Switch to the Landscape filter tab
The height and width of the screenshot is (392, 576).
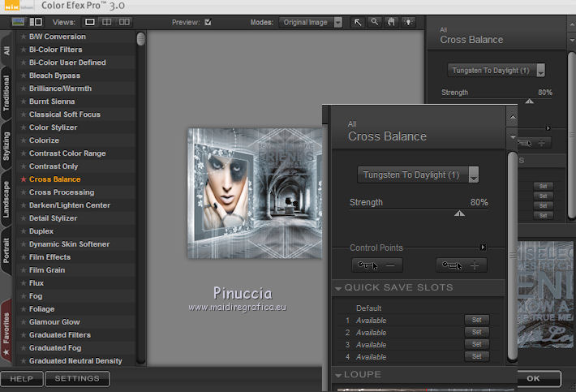(x=6, y=199)
